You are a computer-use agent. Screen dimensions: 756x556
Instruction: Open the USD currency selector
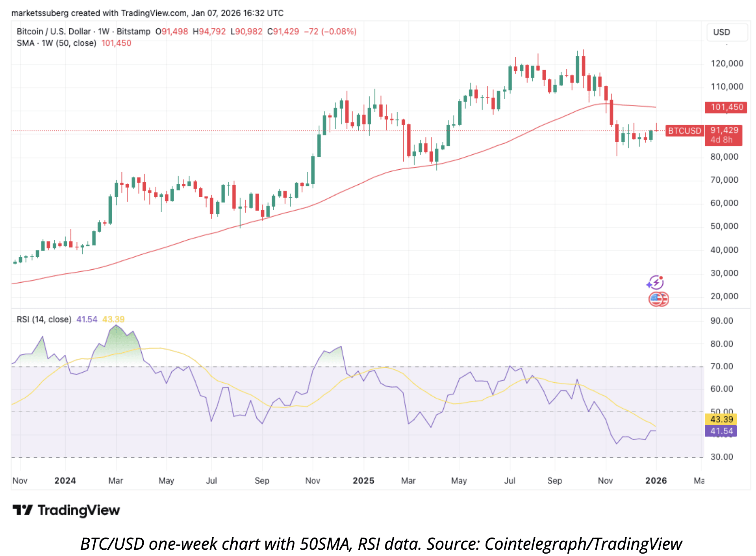pyautogui.click(x=726, y=32)
